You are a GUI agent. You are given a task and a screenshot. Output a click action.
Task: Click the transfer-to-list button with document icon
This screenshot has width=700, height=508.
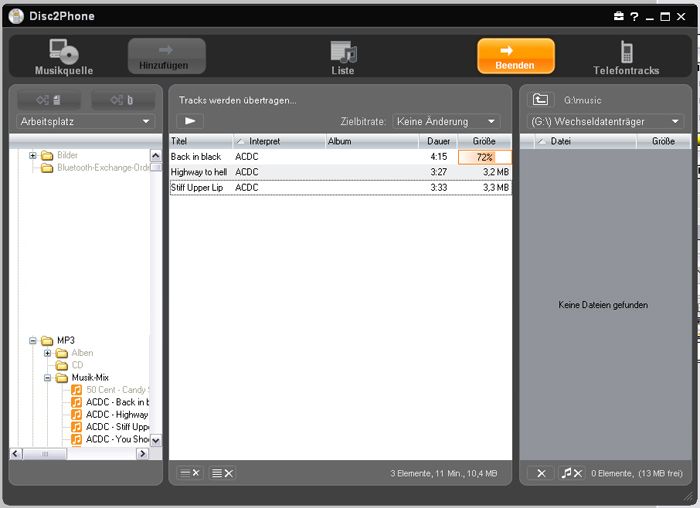[49, 100]
